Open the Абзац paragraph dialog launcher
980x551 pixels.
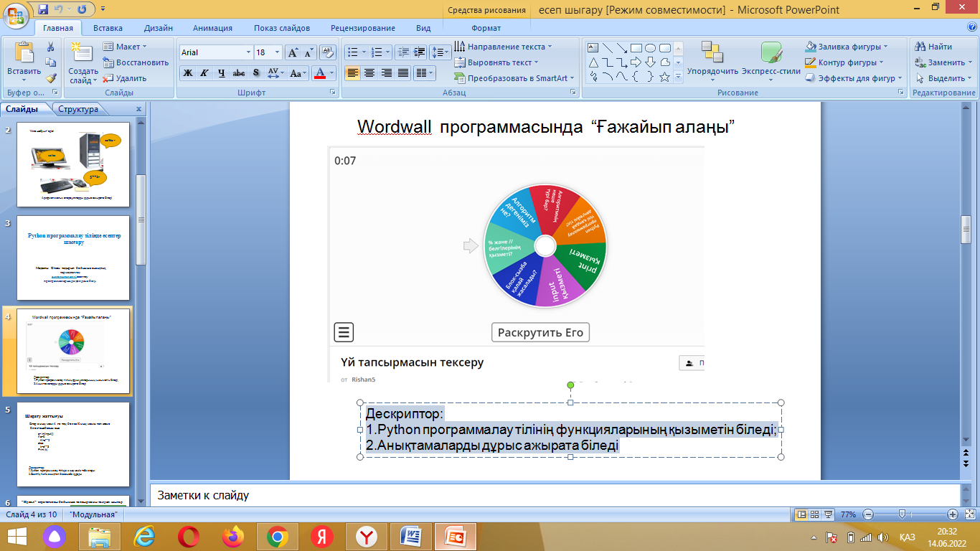(573, 93)
